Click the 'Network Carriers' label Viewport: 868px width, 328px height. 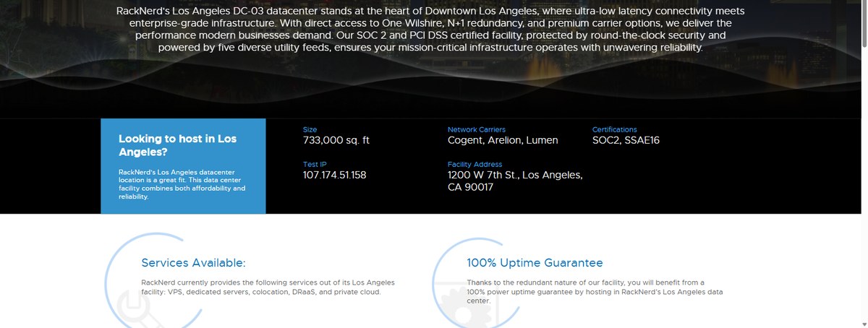(x=477, y=129)
